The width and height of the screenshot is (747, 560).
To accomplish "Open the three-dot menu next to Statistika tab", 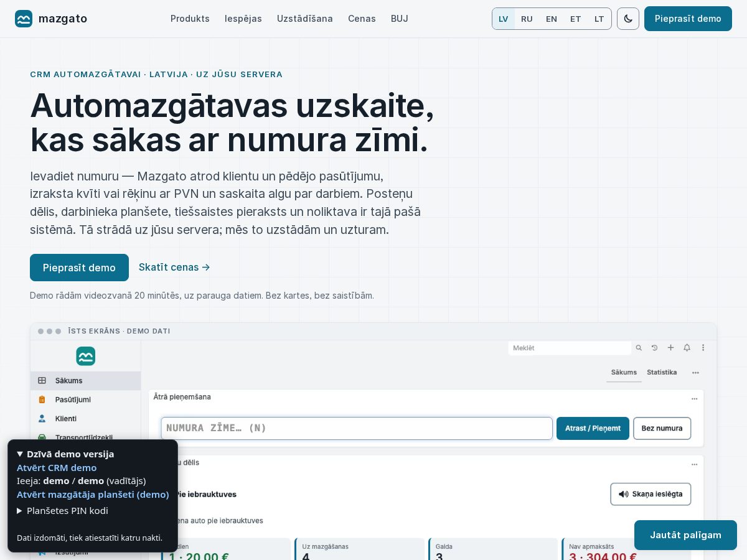I will pyautogui.click(x=695, y=372).
